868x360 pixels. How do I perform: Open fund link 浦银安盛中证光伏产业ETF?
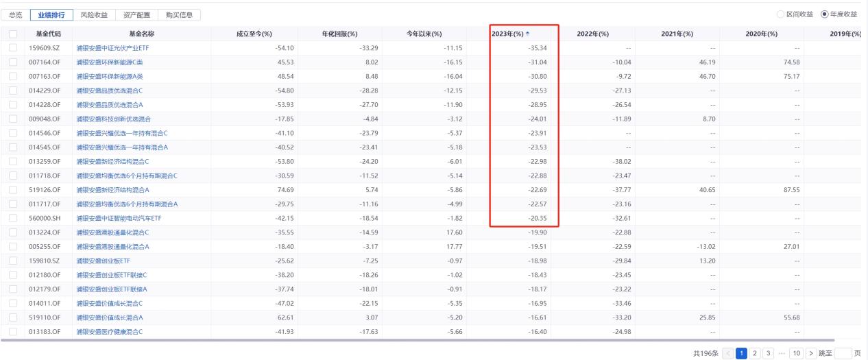pyautogui.click(x=114, y=47)
